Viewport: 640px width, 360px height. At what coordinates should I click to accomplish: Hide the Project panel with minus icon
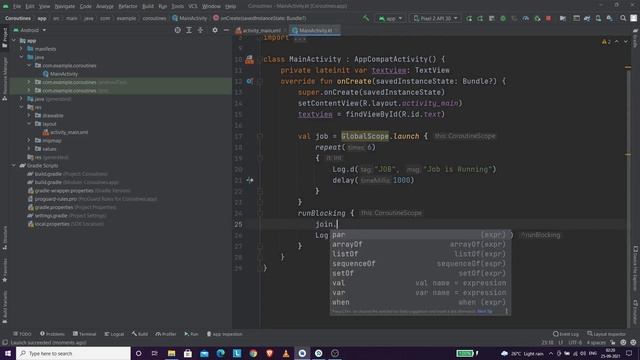coord(226,30)
